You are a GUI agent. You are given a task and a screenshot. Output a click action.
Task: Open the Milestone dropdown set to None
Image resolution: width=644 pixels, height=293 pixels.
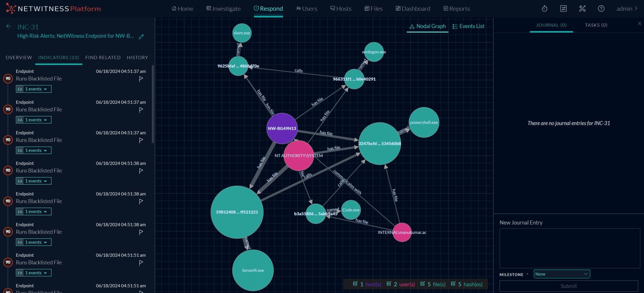pos(562,274)
